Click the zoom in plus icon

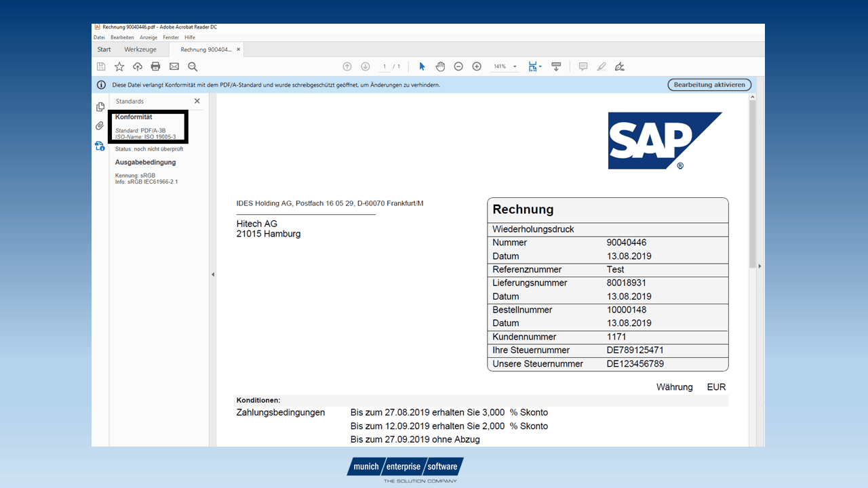pos(477,66)
